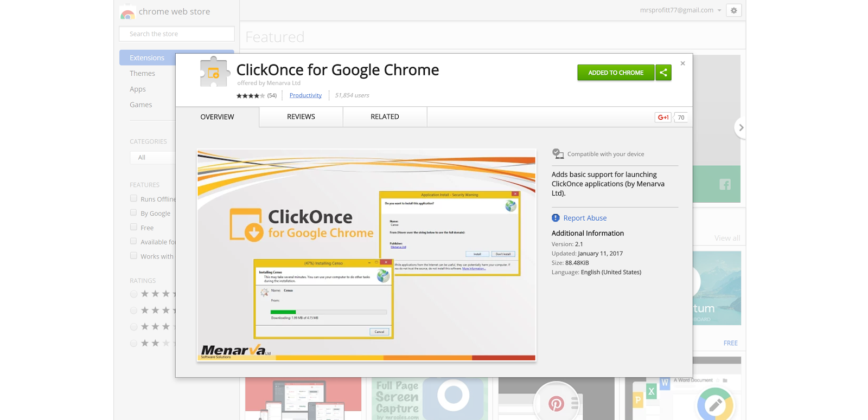This screenshot has width=868, height=420.
Task: Click the View all link
Action: pyautogui.click(x=727, y=238)
